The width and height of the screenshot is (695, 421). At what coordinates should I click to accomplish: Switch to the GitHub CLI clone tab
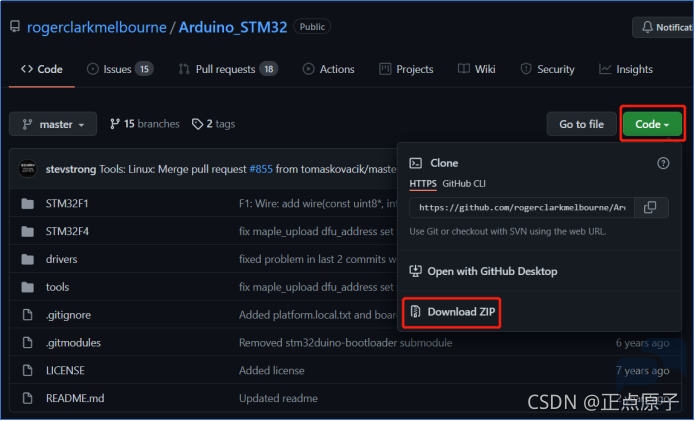[x=464, y=184]
